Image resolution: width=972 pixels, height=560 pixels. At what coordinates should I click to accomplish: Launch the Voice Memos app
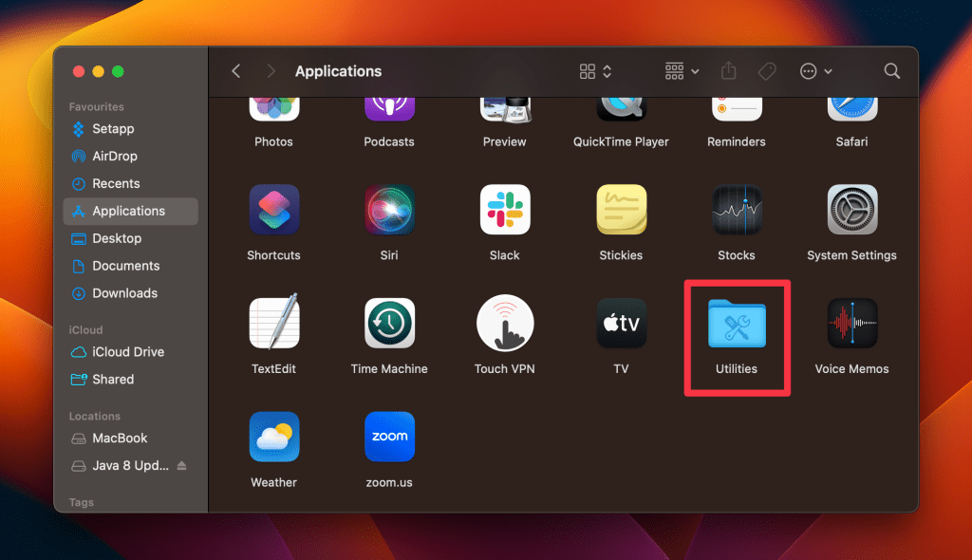coord(851,323)
